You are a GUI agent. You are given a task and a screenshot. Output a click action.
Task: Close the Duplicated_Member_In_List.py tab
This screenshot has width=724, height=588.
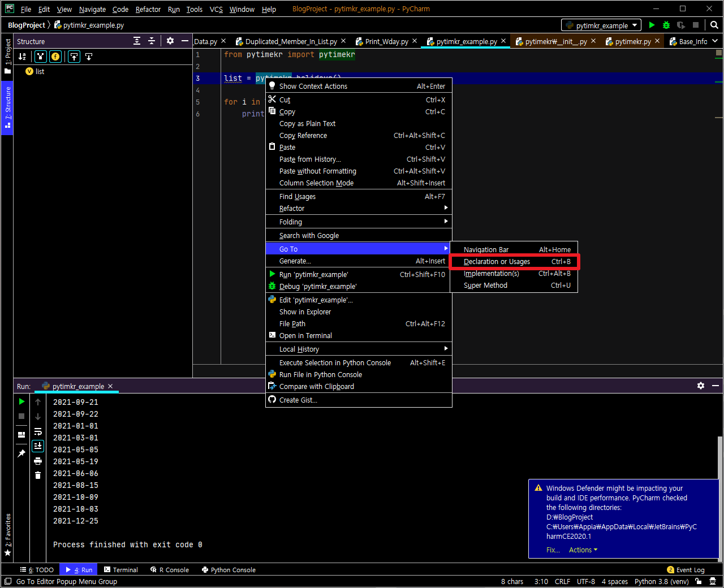coord(343,41)
